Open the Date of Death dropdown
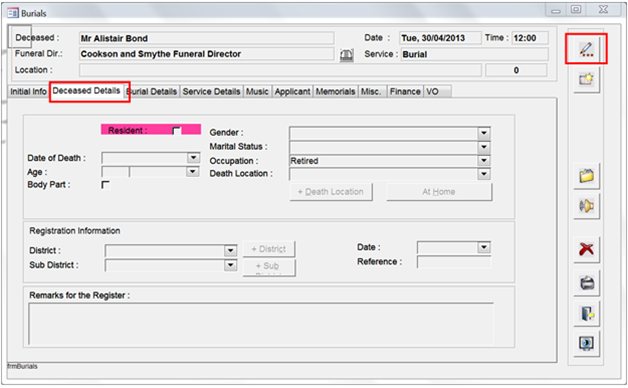Screen dimensions: 628x388 [193, 157]
